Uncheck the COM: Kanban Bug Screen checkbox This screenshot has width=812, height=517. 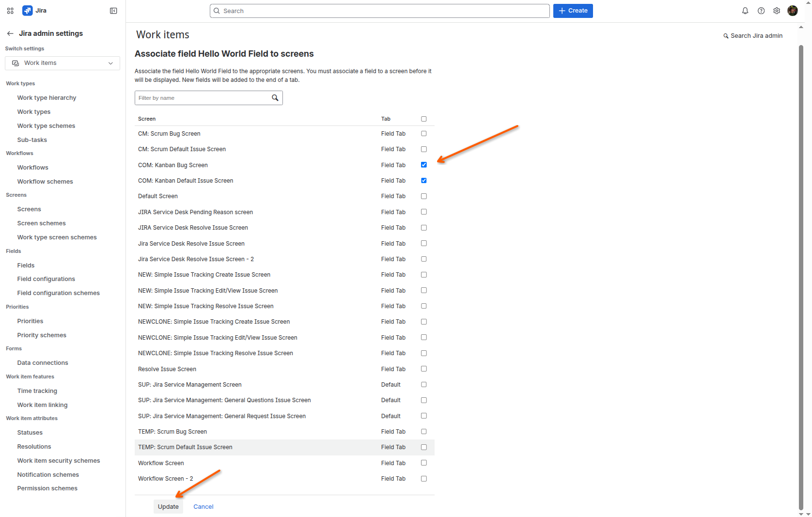pyautogui.click(x=424, y=165)
